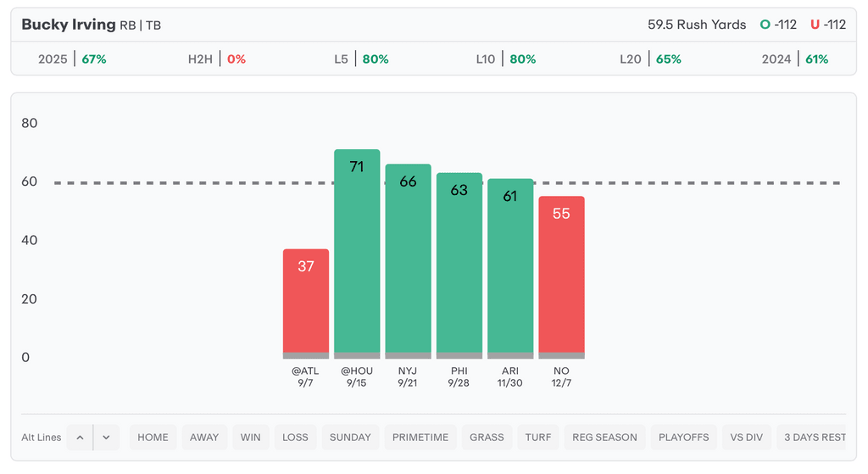Lower the alt line with down chevron
Viewport: 868px width, 474px height.
106,438
